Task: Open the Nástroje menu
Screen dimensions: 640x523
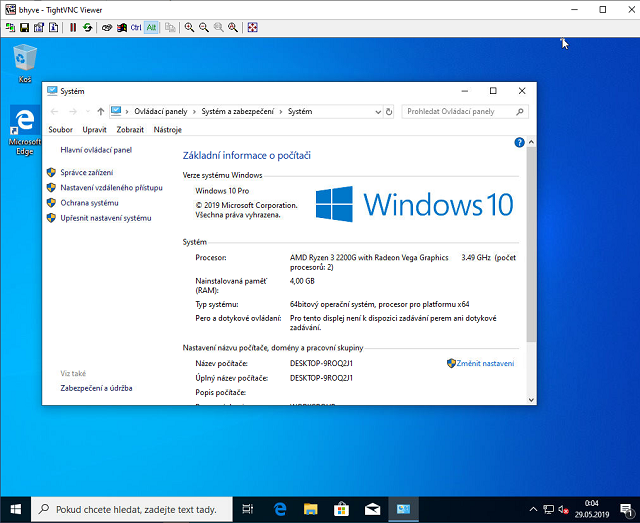Action: (168, 130)
